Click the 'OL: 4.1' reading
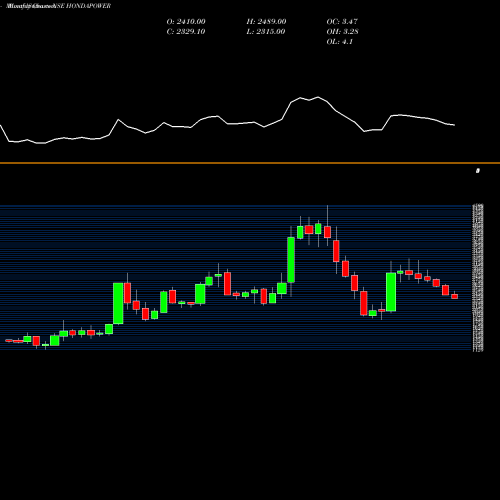The image size is (500, 500). [x=340, y=42]
